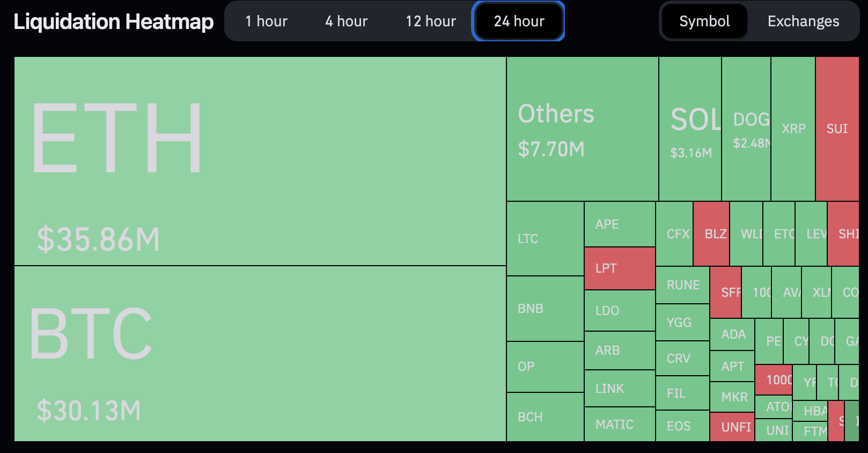The image size is (868, 453).
Task: Select the 24 hour timeframe
Action: 518,21
